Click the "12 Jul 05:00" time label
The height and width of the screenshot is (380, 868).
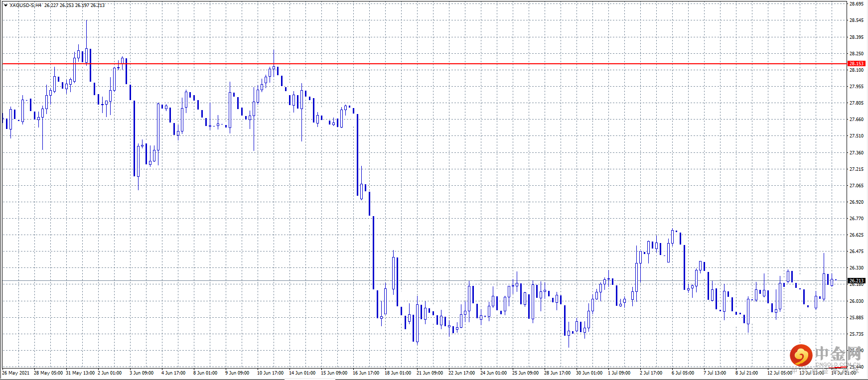(780, 373)
